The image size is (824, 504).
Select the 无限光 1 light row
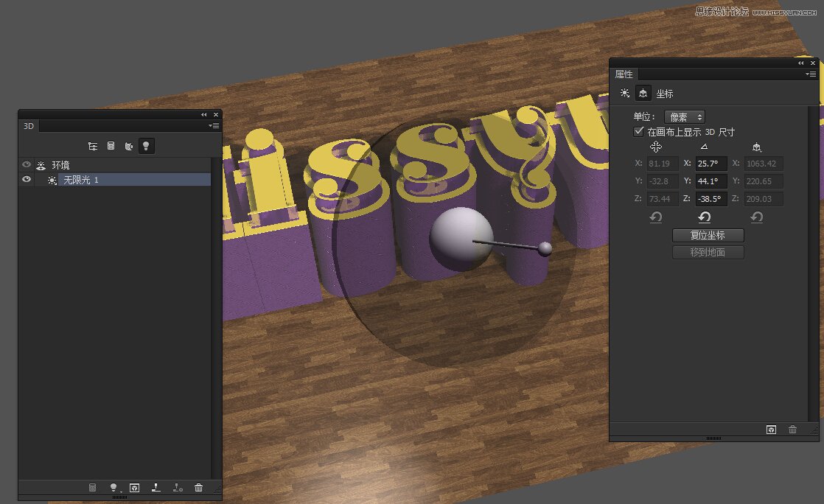click(x=114, y=180)
